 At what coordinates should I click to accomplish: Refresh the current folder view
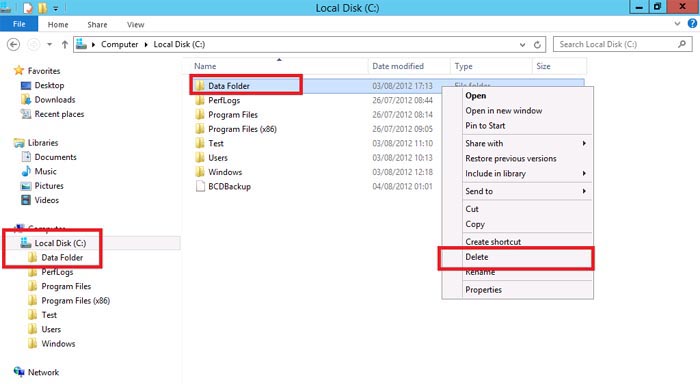pyautogui.click(x=538, y=45)
